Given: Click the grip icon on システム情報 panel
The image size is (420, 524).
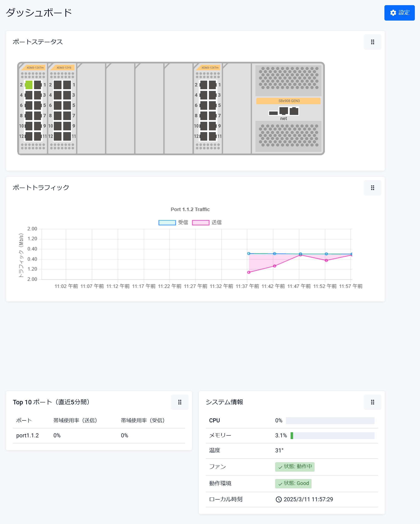Looking at the screenshot, I should point(372,402).
